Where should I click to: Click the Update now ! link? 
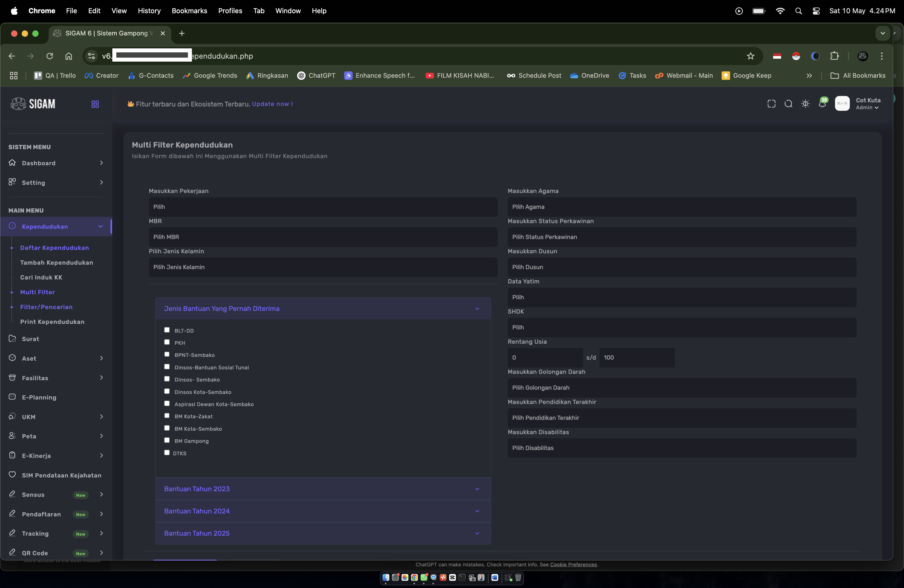click(x=272, y=104)
